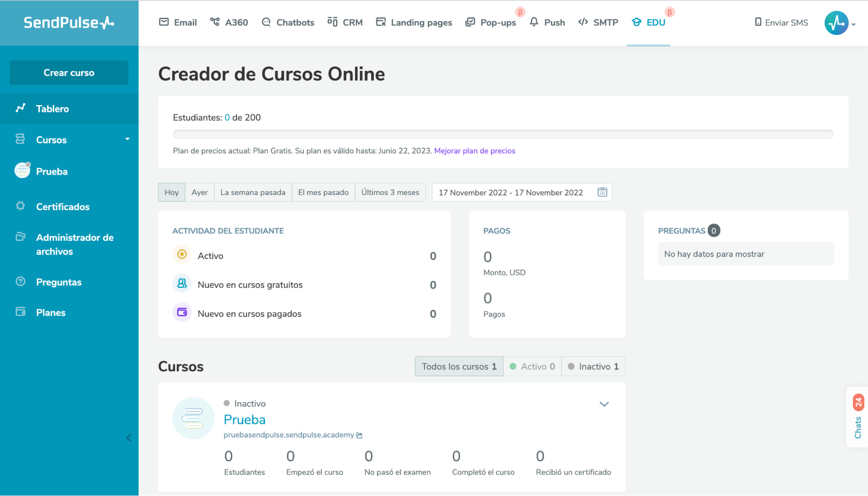Open the EDU graduation cap icon

636,22
